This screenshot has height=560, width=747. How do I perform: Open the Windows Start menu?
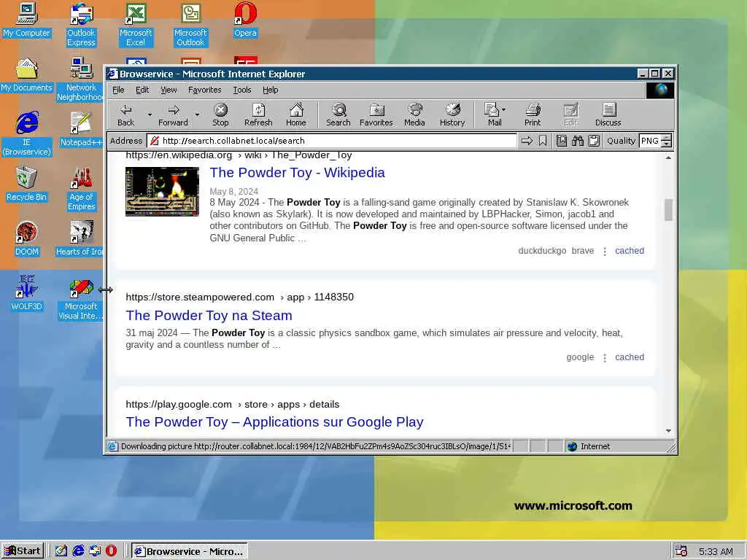click(23, 551)
